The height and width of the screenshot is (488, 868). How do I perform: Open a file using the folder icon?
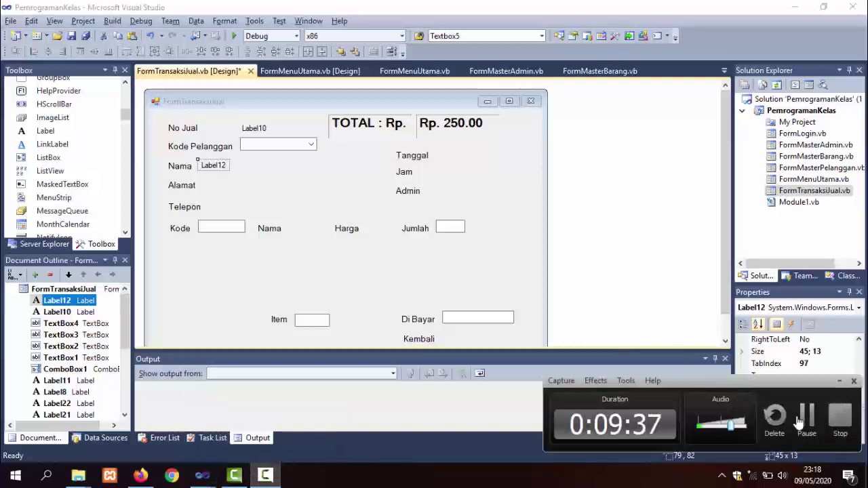57,36
